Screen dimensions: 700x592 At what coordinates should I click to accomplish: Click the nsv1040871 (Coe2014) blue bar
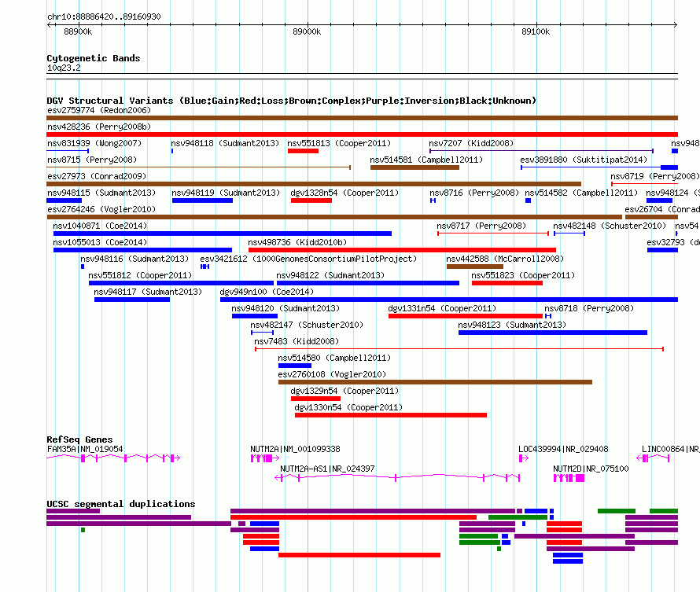(223, 233)
